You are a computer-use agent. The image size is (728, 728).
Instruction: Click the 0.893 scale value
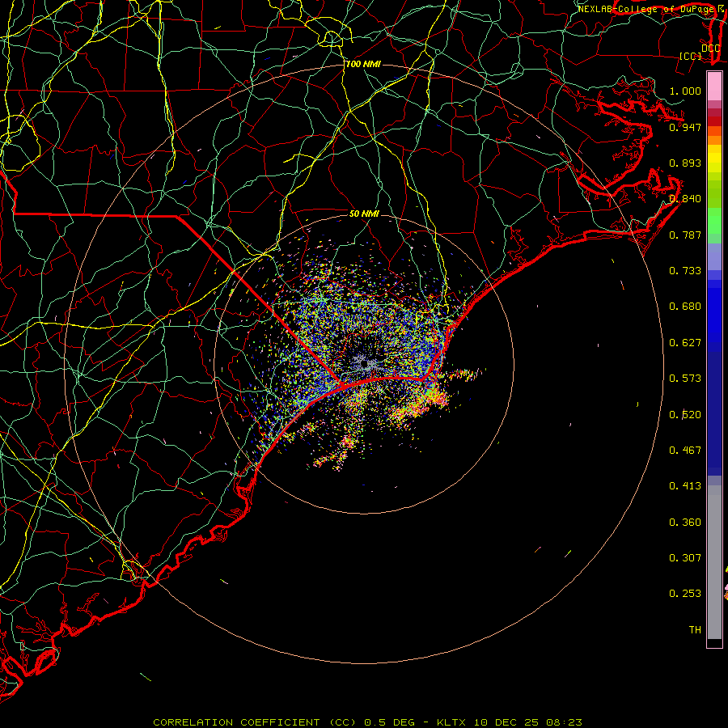(x=685, y=163)
